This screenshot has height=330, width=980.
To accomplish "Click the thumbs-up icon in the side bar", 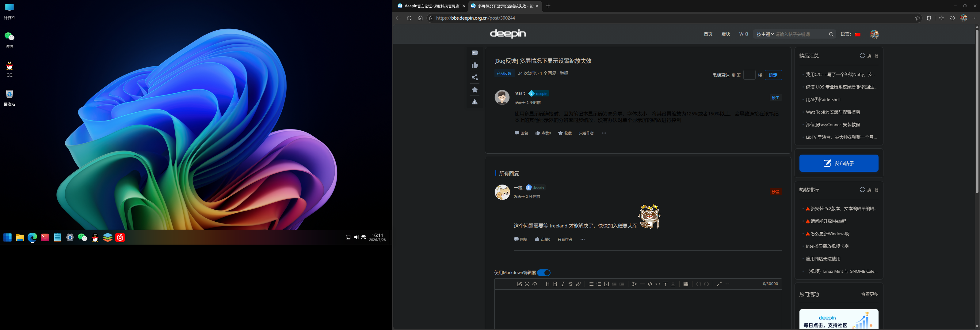I will point(475,65).
